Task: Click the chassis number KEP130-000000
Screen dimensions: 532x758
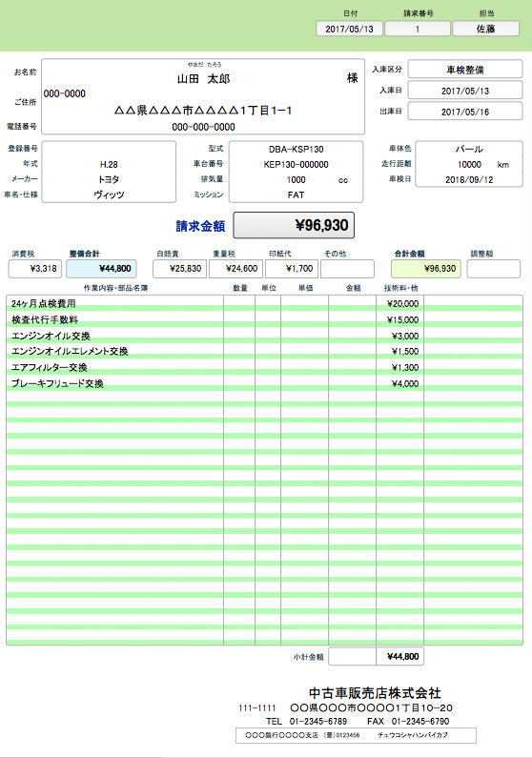Action: pos(296,164)
